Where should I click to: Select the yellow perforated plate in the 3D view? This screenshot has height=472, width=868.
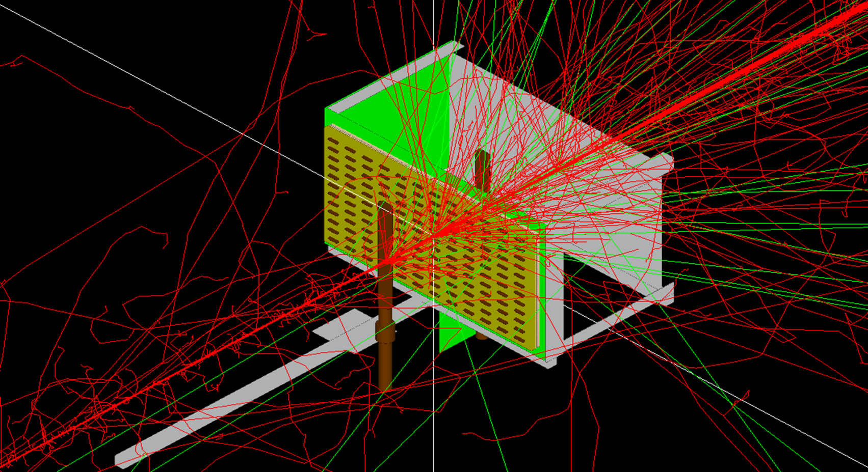431,237
